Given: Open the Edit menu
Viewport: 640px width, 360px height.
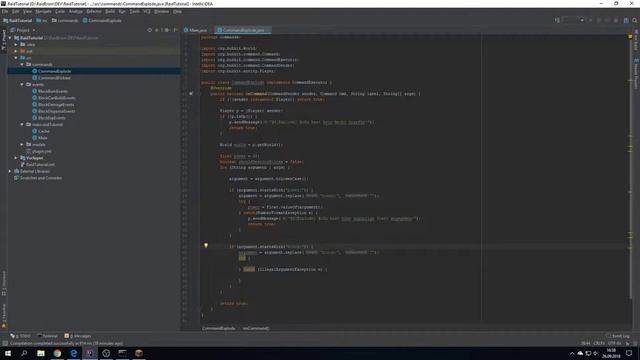Looking at the screenshot, I should click(x=16, y=11).
